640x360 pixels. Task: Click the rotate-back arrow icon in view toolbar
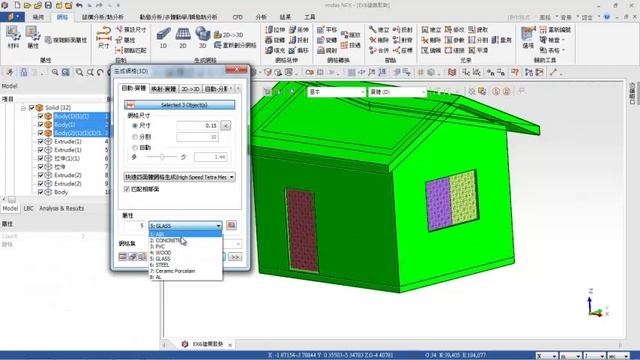click(100, 72)
